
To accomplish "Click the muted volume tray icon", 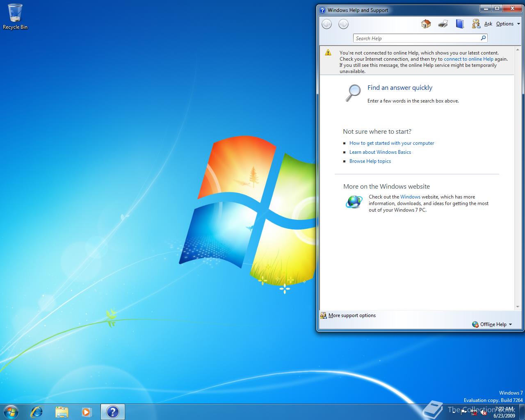I will point(484,412).
